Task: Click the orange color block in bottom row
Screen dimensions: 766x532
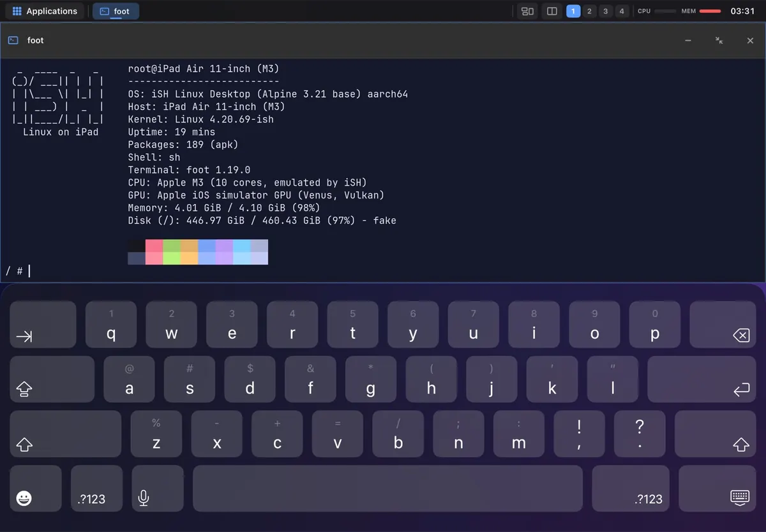Action: (x=189, y=258)
